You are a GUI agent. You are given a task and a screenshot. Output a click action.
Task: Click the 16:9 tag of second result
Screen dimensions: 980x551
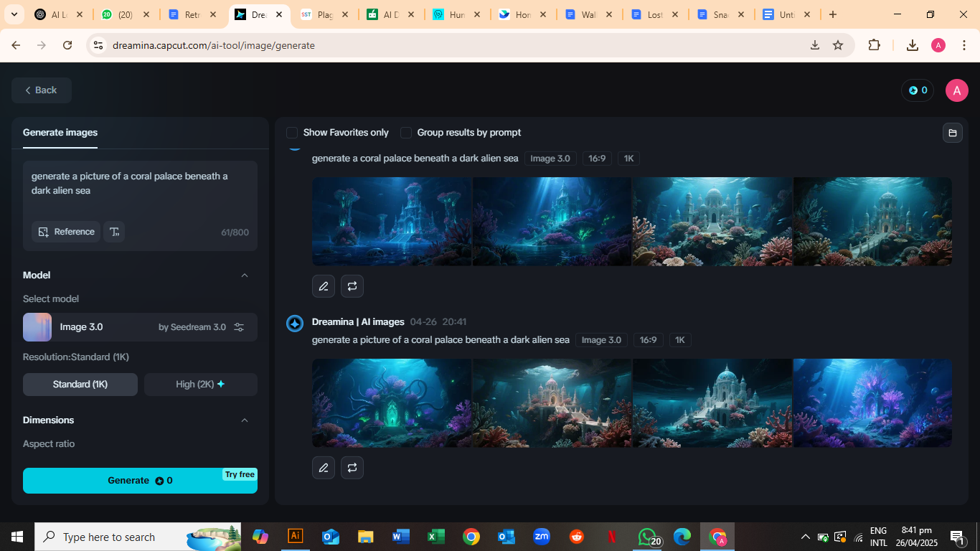coord(648,340)
